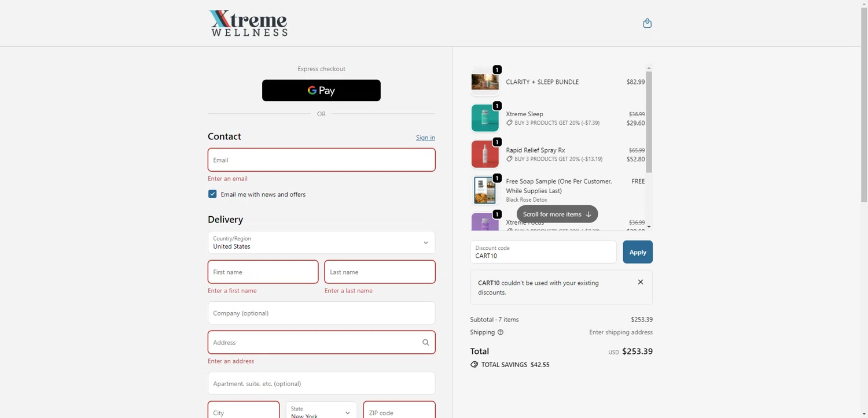Click the cart items list scrollbar thumb
The height and width of the screenshot is (418, 868).
click(649, 122)
